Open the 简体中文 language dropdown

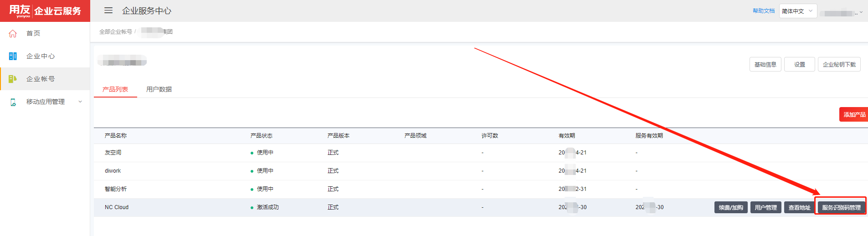coord(798,11)
